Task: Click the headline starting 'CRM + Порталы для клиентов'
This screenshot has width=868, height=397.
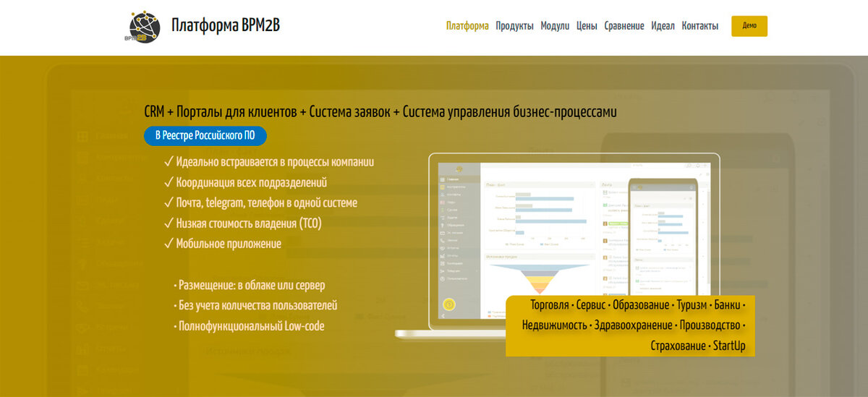Action: (380, 112)
